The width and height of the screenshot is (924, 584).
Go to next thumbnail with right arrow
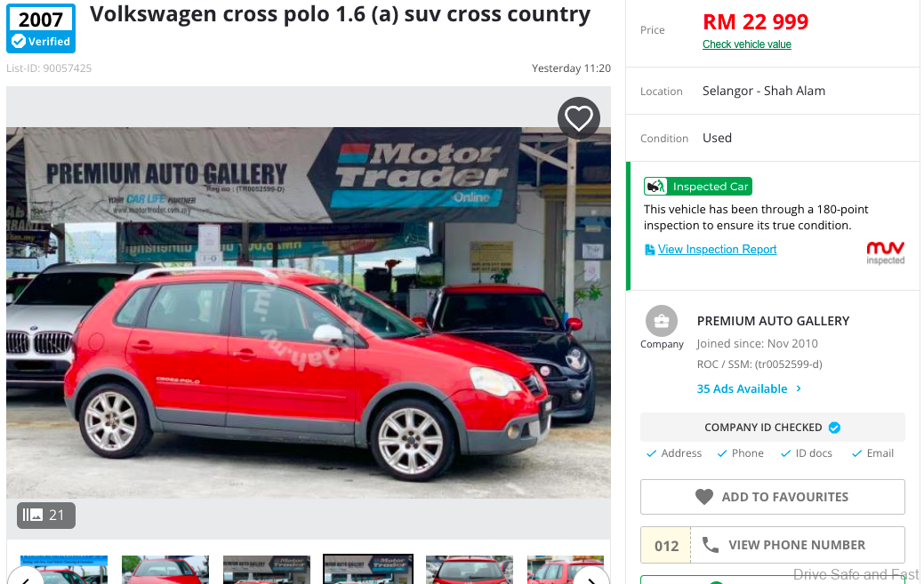pos(591,578)
